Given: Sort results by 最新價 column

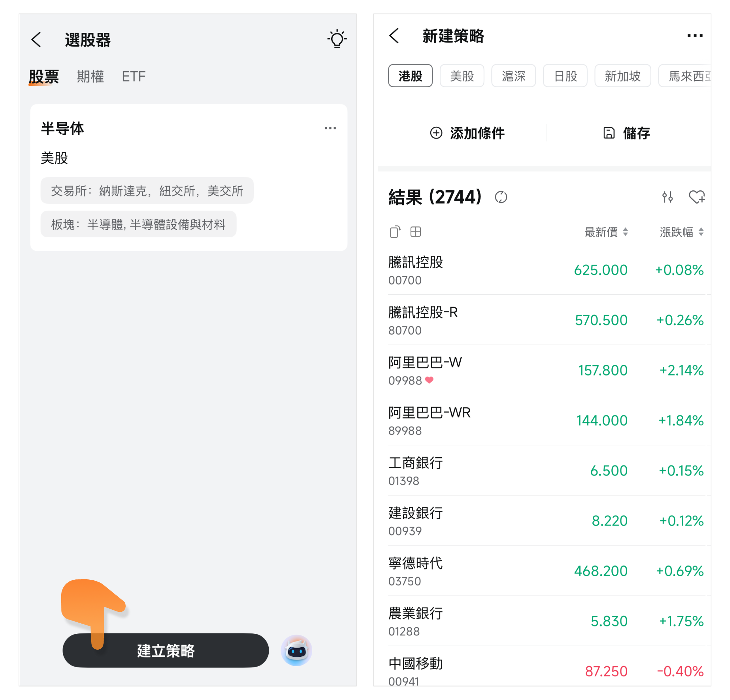Looking at the screenshot, I should (x=606, y=232).
